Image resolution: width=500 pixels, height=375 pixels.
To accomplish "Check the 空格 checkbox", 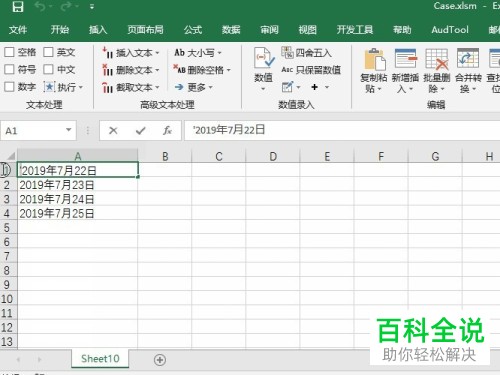I will click(x=9, y=52).
